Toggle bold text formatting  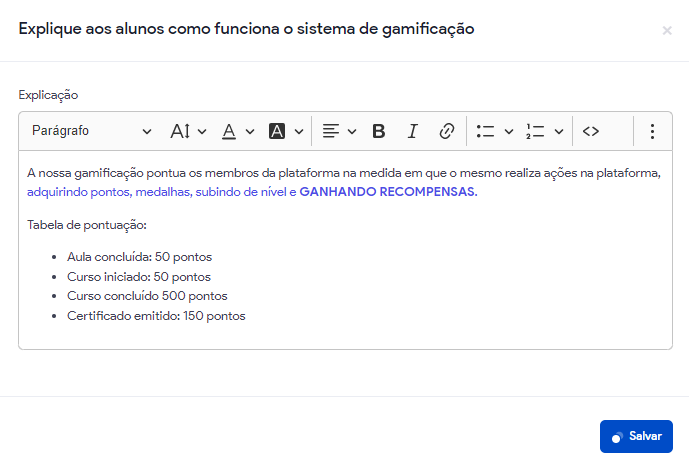point(379,131)
